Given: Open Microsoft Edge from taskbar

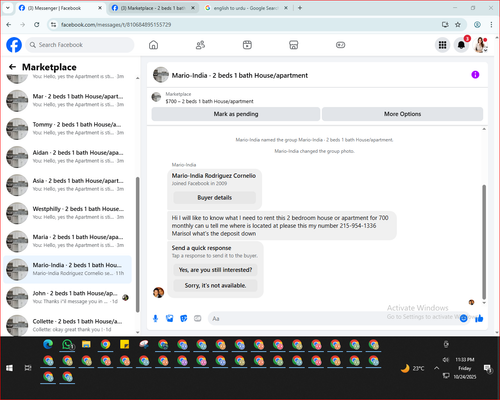Looking at the screenshot, I should click(48, 344).
